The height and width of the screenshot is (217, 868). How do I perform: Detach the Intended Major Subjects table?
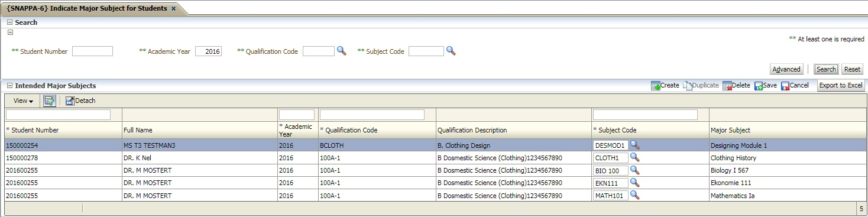coord(80,101)
